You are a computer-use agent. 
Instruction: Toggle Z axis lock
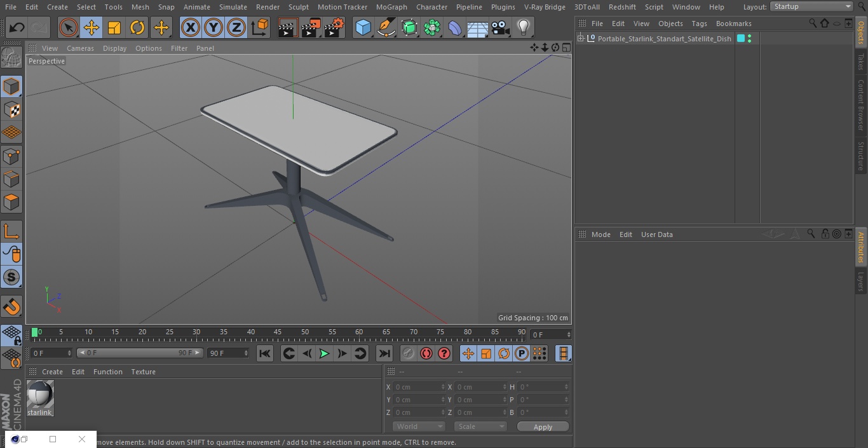pyautogui.click(x=236, y=27)
